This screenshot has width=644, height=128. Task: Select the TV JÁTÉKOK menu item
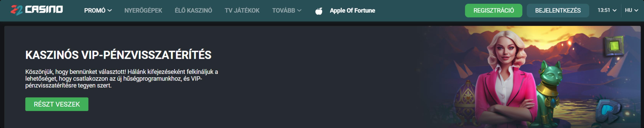(242, 10)
